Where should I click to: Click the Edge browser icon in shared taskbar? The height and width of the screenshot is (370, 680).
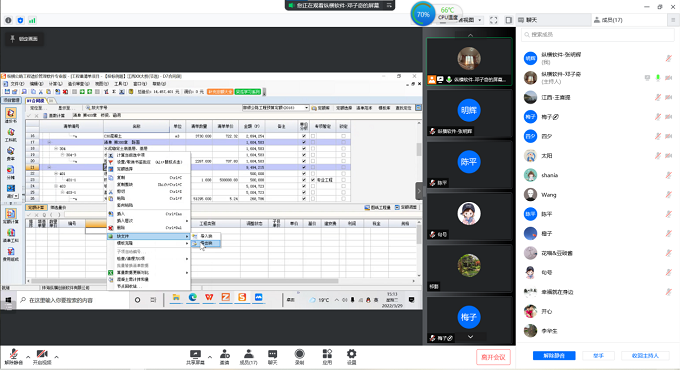coord(193,297)
